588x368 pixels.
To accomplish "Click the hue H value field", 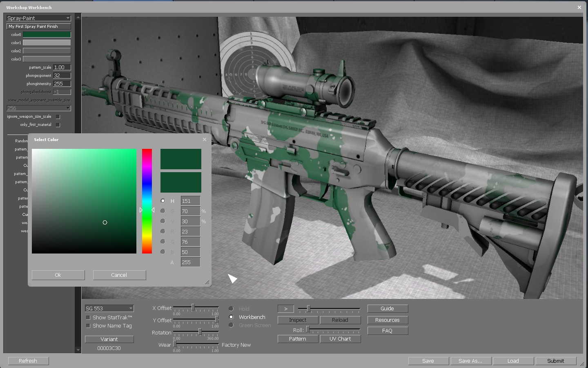I will (191, 201).
